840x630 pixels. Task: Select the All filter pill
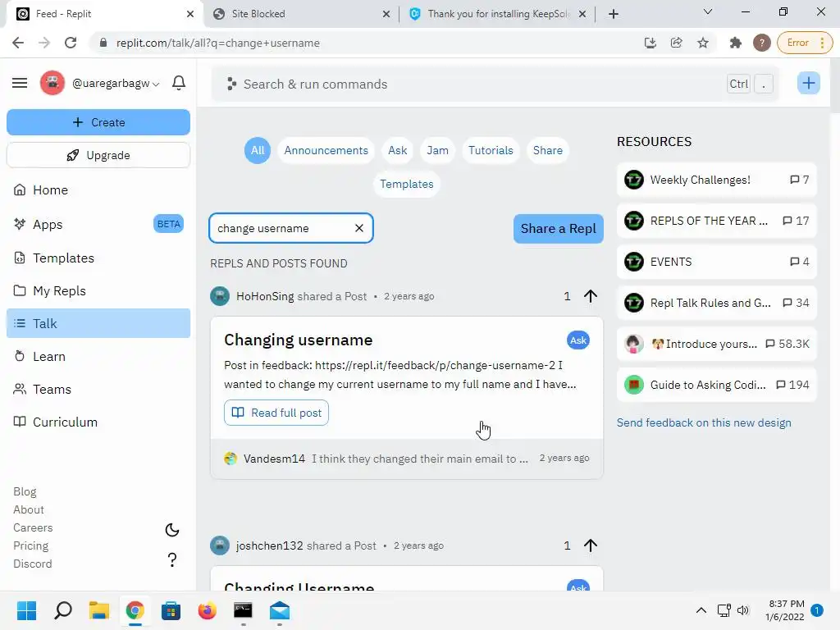pyautogui.click(x=258, y=151)
